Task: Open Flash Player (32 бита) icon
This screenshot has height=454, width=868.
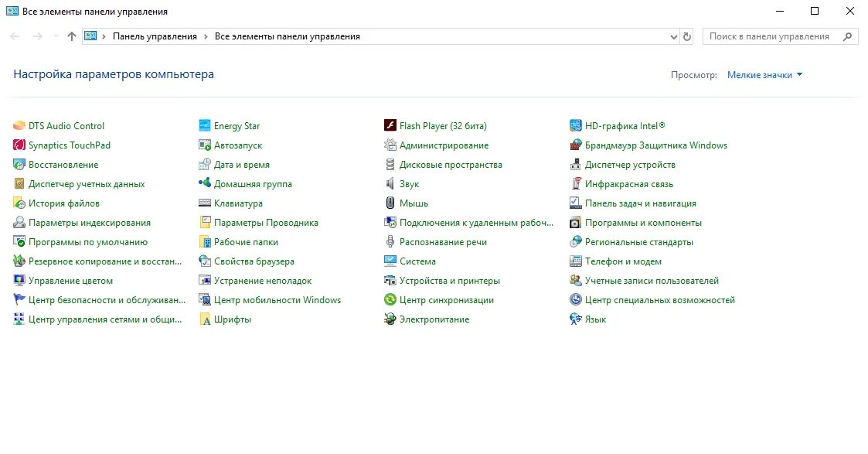Action: click(x=390, y=125)
